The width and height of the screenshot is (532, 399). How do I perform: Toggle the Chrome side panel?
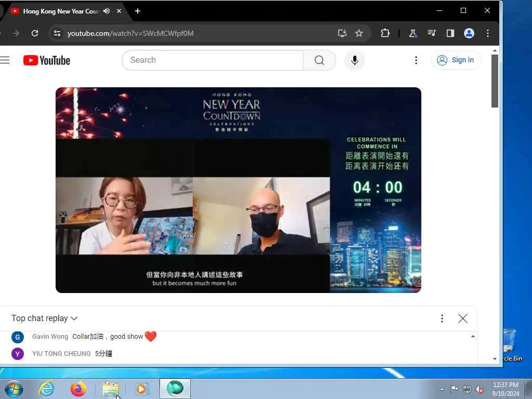point(450,33)
